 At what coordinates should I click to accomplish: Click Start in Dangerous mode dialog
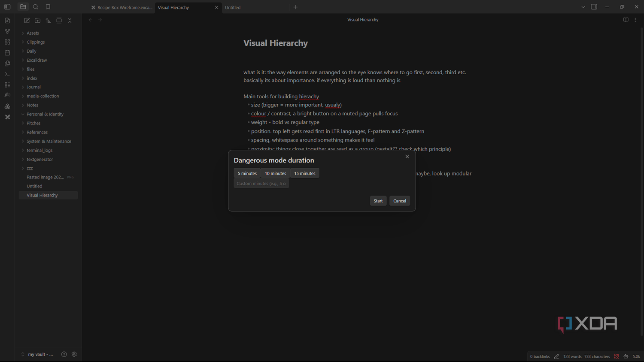pyautogui.click(x=378, y=201)
